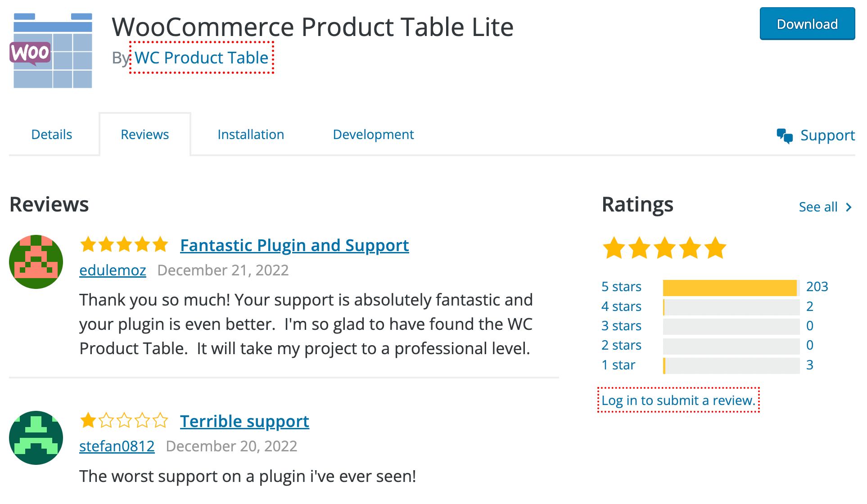The image size is (867, 504).
Task: Click the first gold star under Ratings
Action: [x=615, y=247]
